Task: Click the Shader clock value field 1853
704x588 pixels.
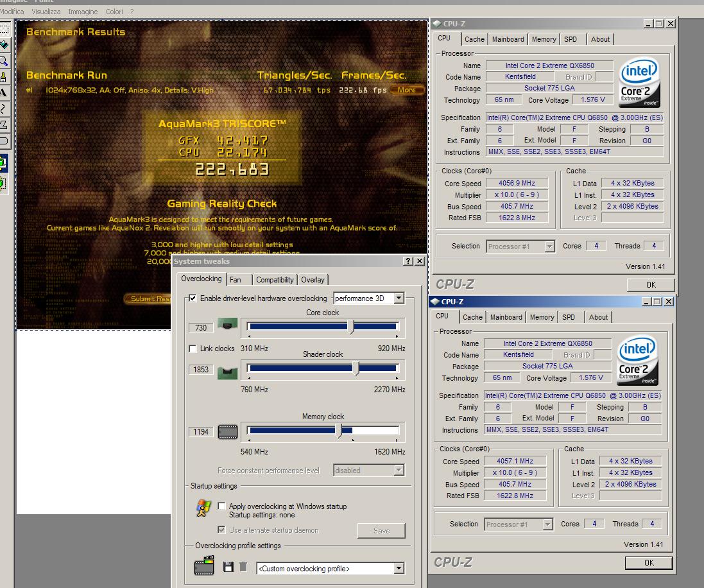Action: tap(201, 370)
